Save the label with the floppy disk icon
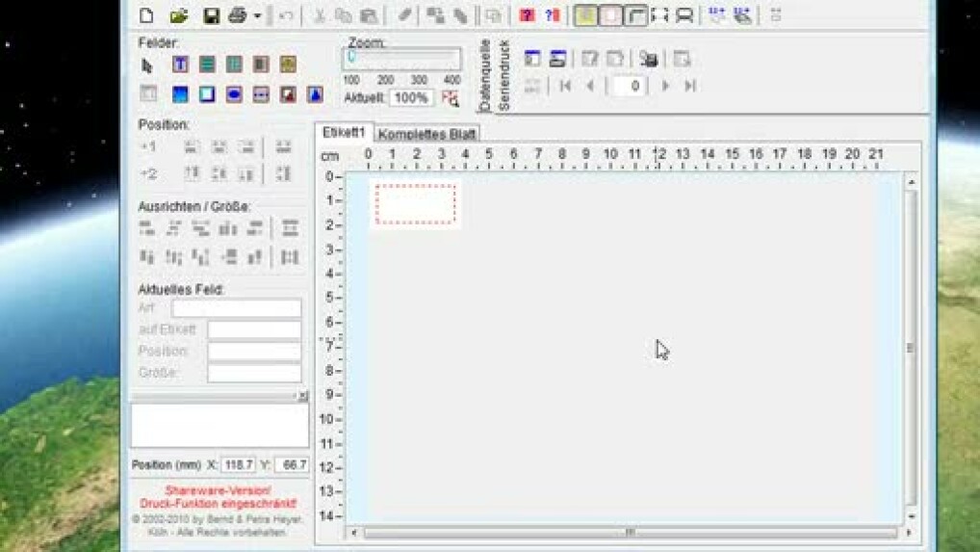This screenshot has width=980, height=552. coord(211,15)
